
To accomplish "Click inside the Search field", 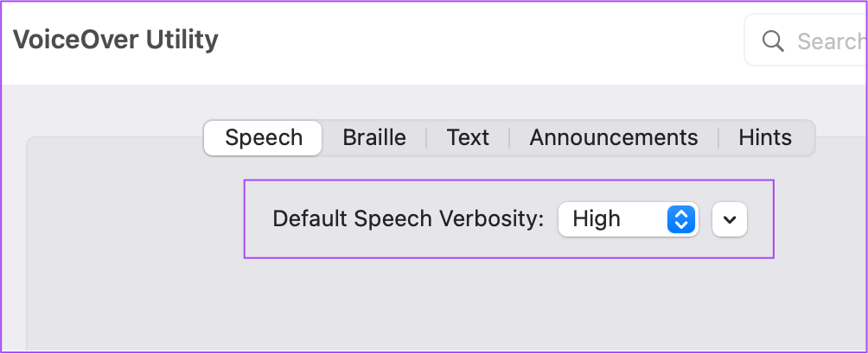I will coord(821,41).
